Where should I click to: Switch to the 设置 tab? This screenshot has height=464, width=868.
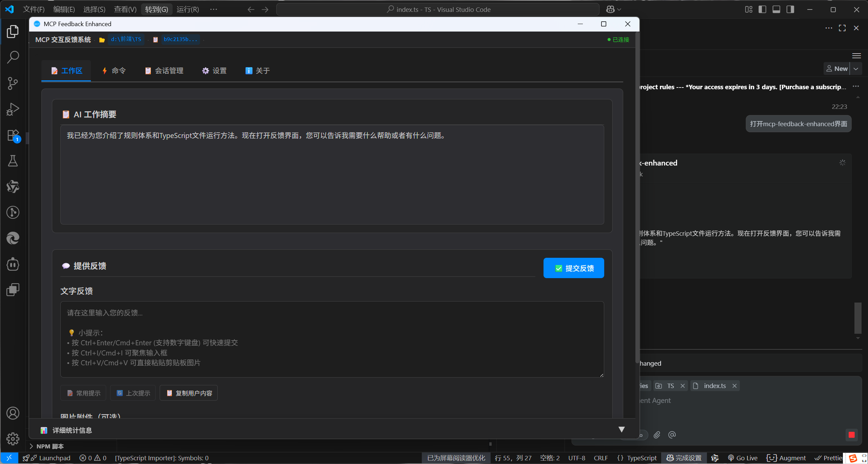tap(214, 71)
